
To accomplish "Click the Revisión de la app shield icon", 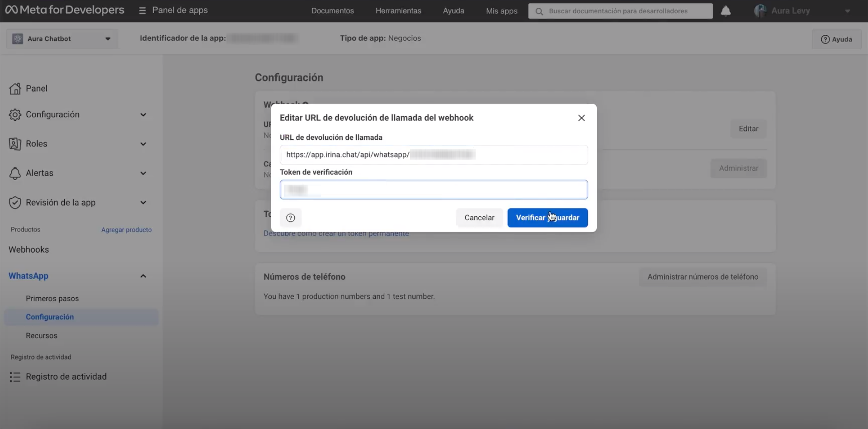I will (15, 203).
